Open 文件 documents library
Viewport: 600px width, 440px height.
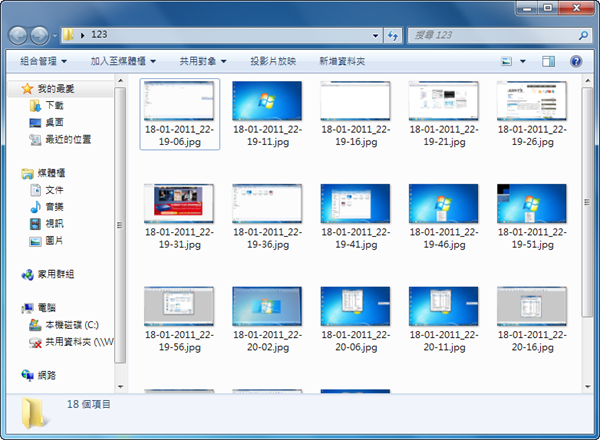pos(46,190)
